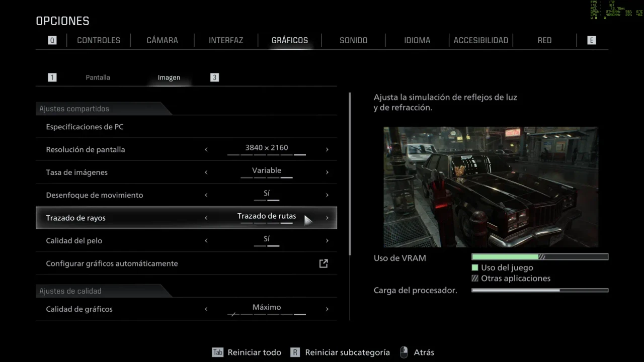Change Tasa de imágenes with left arrow

pyautogui.click(x=206, y=172)
